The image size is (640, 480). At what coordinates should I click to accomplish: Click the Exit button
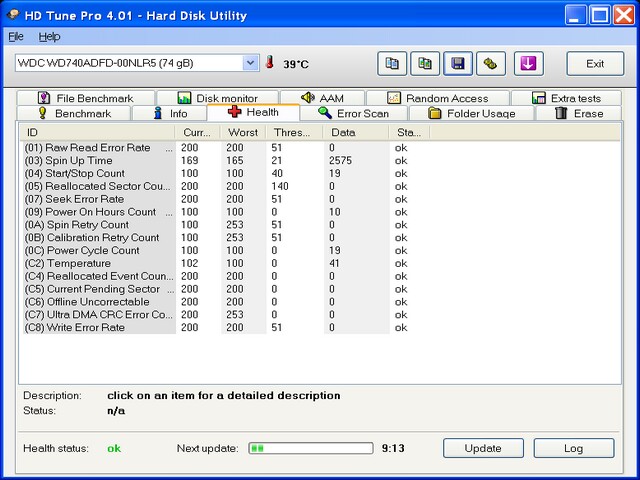pos(595,64)
